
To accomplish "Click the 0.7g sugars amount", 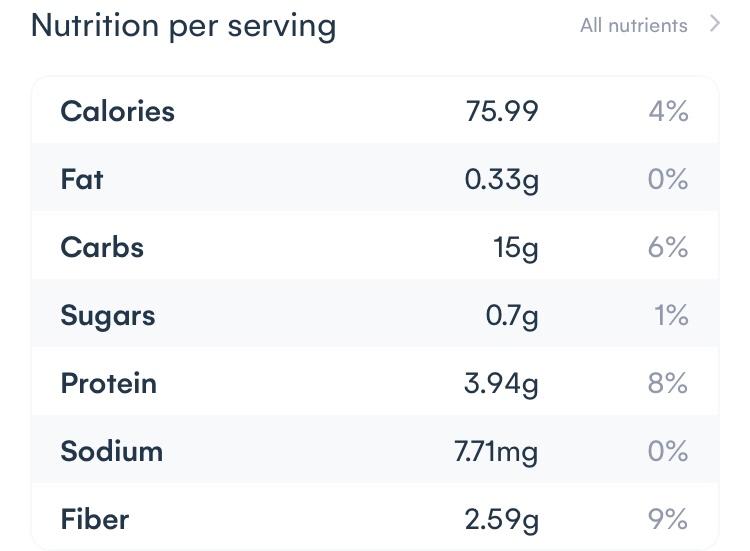I will [x=512, y=315].
